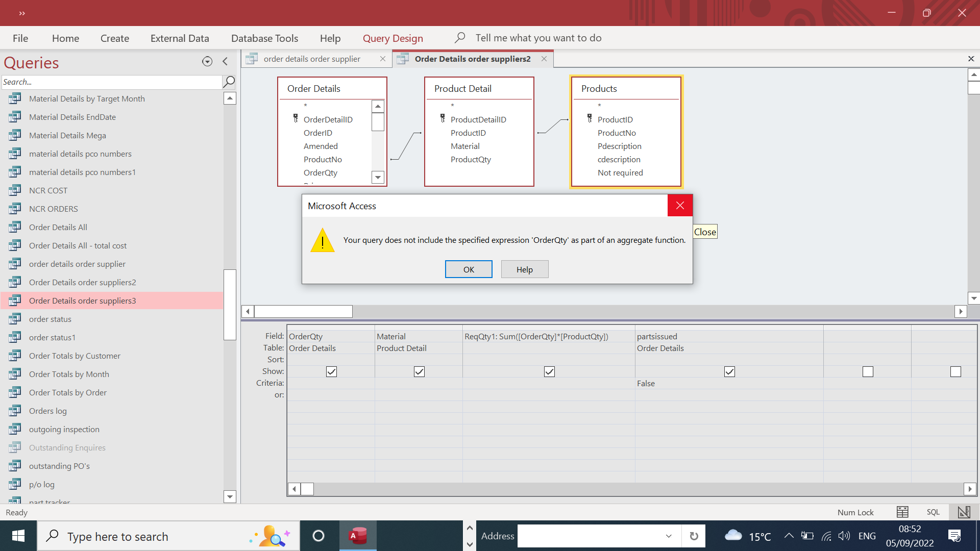The height and width of the screenshot is (551, 980).
Task: Switch to the Create ribbon tab
Action: point(115,38)
